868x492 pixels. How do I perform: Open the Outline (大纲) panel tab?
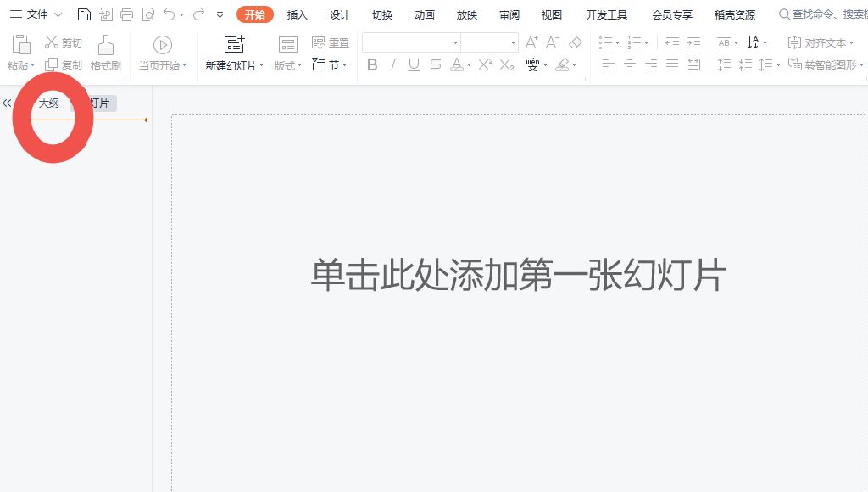tap(48, 103)
